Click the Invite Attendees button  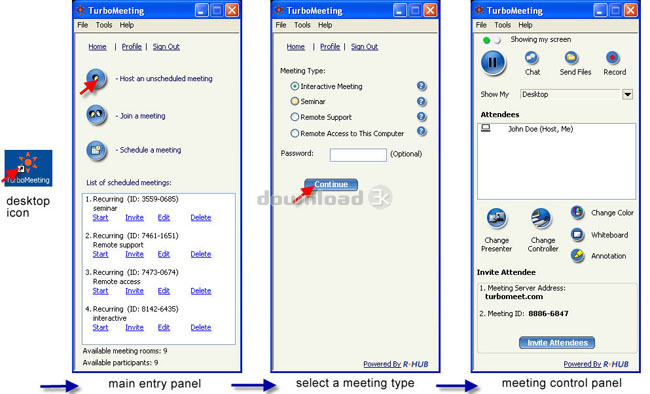[x=557, y=343]
